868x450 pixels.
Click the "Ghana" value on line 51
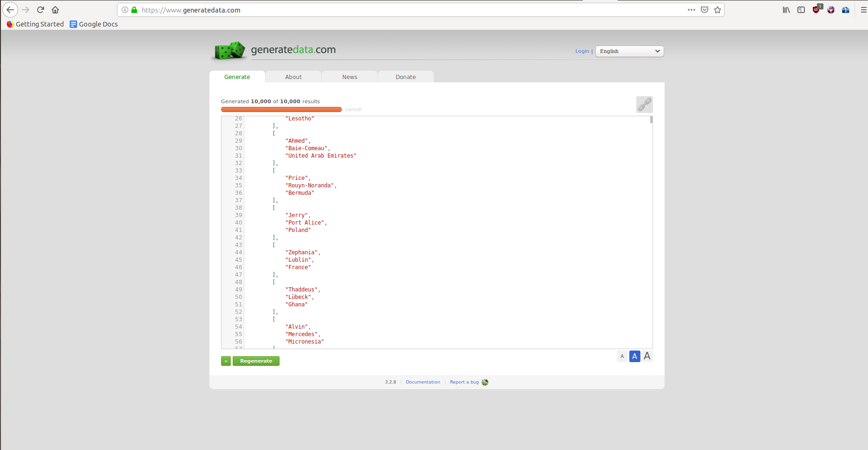[x=296, y=304]
